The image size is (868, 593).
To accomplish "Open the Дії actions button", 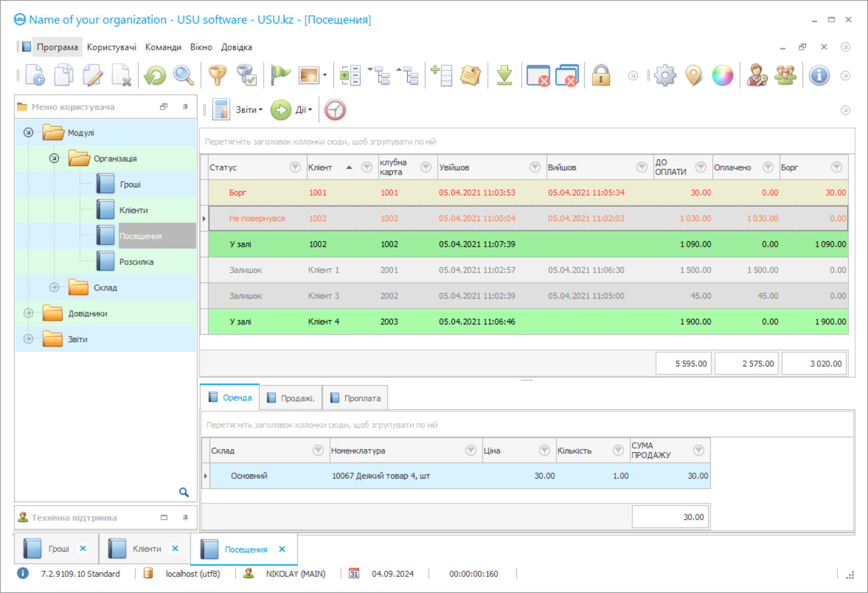I will point(302,110).
